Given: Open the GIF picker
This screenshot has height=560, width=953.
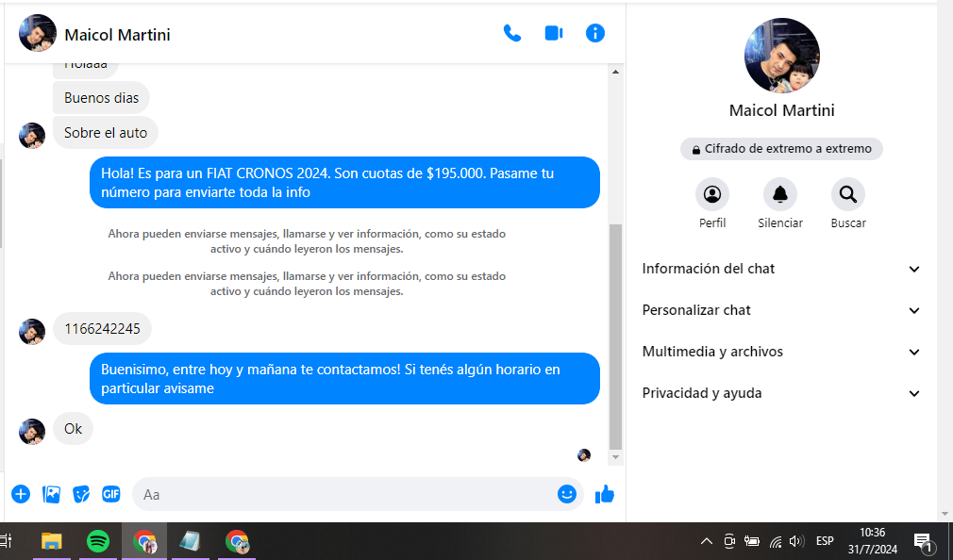Looking at the screenshot, I should (111, 494).
